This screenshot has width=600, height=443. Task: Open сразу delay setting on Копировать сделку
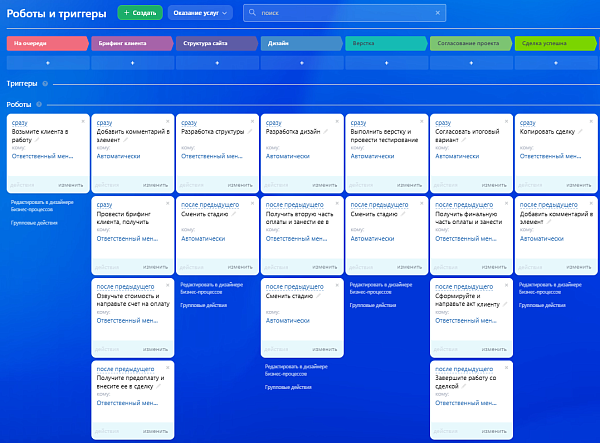527,123
